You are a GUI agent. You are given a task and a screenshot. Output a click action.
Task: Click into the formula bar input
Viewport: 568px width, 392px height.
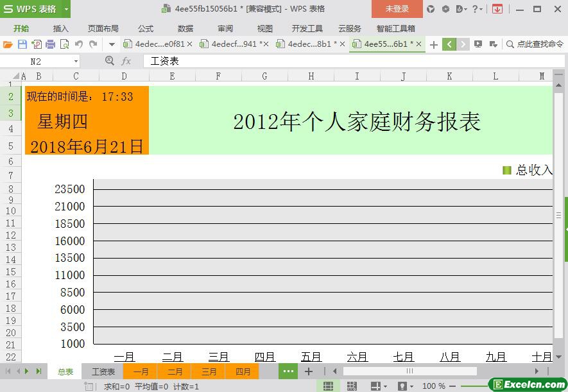pyautogui.click(x=347, y=61)
